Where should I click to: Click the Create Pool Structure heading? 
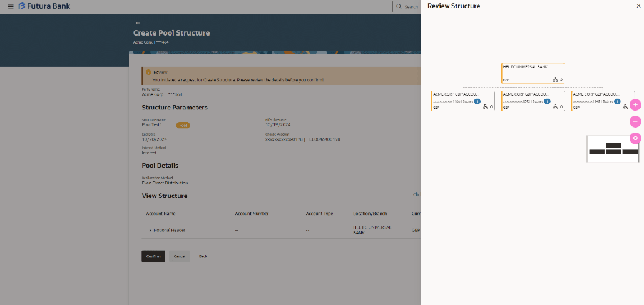pyautogui.click(x=171, y=32)
